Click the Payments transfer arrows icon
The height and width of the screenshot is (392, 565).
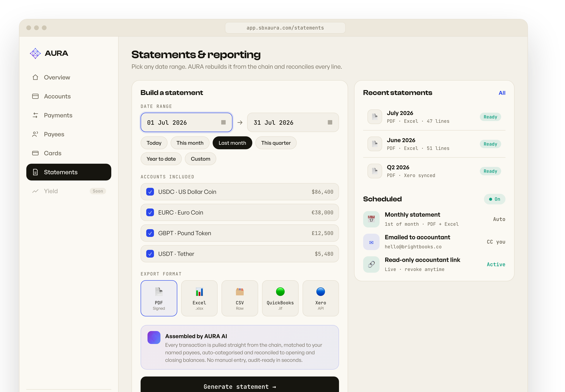[x=35, y=115]
